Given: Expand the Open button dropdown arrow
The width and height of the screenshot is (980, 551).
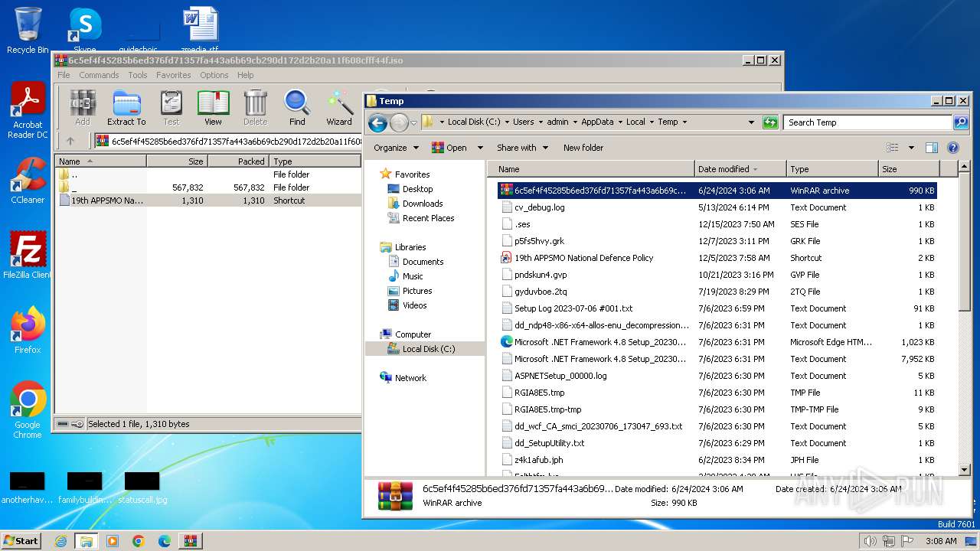Looking at the screenshot, I should [x=480, y=148].
